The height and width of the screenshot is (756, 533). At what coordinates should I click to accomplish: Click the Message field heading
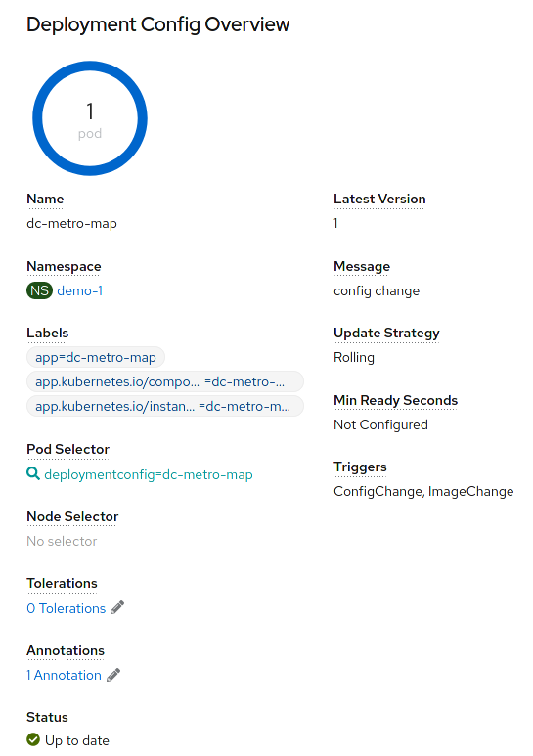(x=362, y=267)
